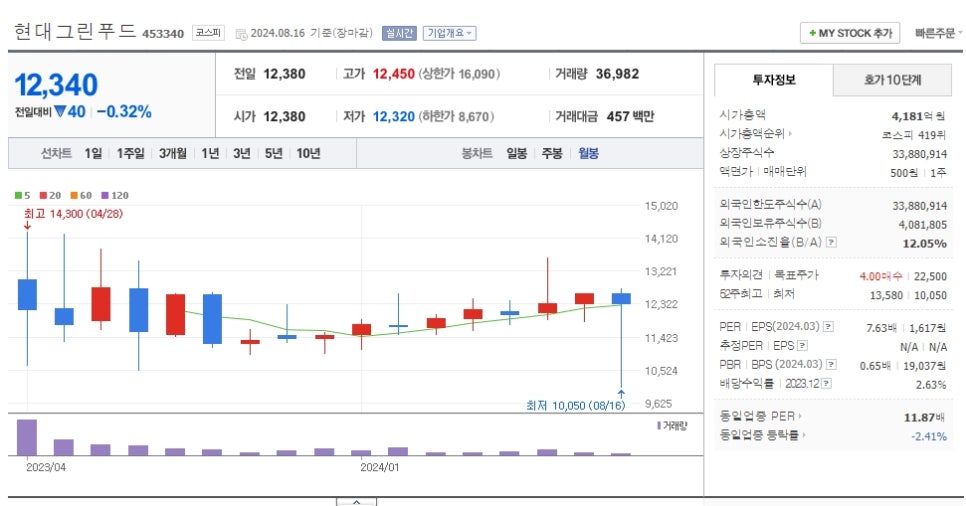The image size is (966, 506).
Task: Show the 월봉 monthly candle chart
Action: (588, 153)
